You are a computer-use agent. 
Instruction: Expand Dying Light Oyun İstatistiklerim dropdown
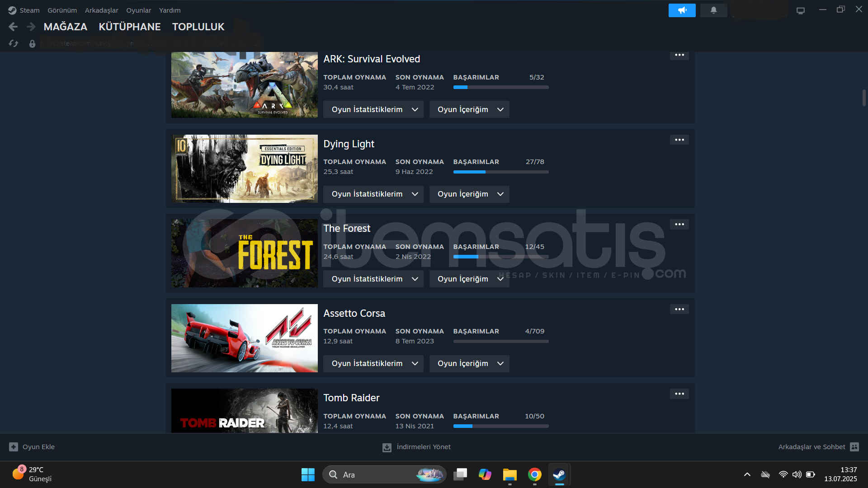[373, 194]
